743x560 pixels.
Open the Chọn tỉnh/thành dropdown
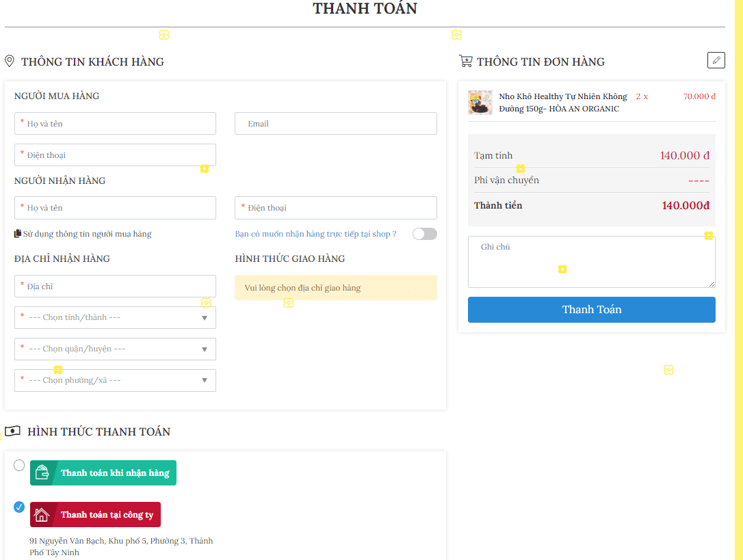click(x=115, y=317)
